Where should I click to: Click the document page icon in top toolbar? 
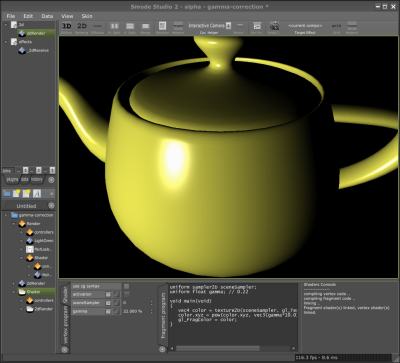pos(162,26)
